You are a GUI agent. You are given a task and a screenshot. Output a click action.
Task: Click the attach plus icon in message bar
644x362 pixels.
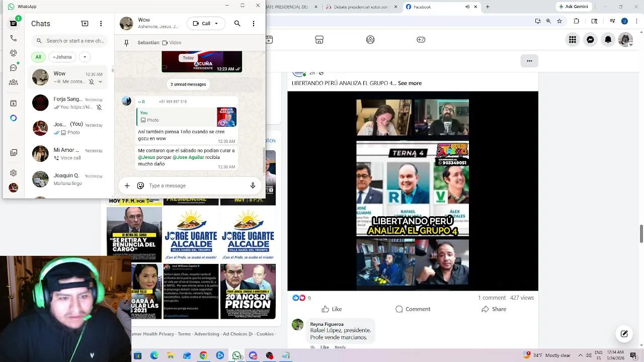[127, 186]
